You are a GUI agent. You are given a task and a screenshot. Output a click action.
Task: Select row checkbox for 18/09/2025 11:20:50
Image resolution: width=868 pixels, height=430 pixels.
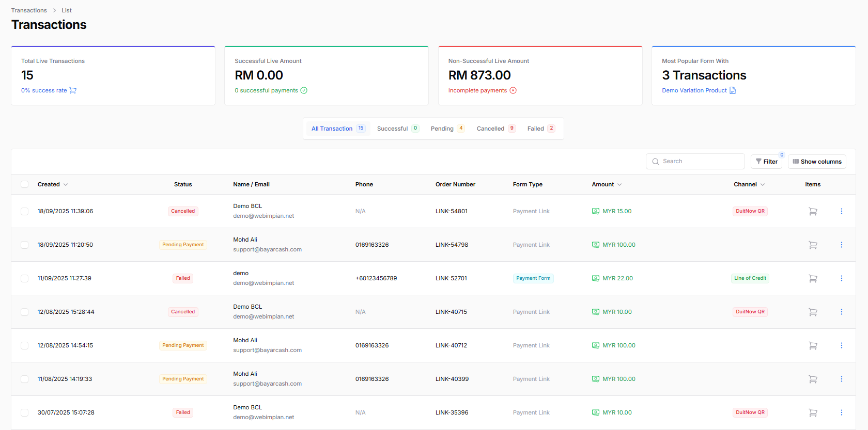[x=24, y=245]
